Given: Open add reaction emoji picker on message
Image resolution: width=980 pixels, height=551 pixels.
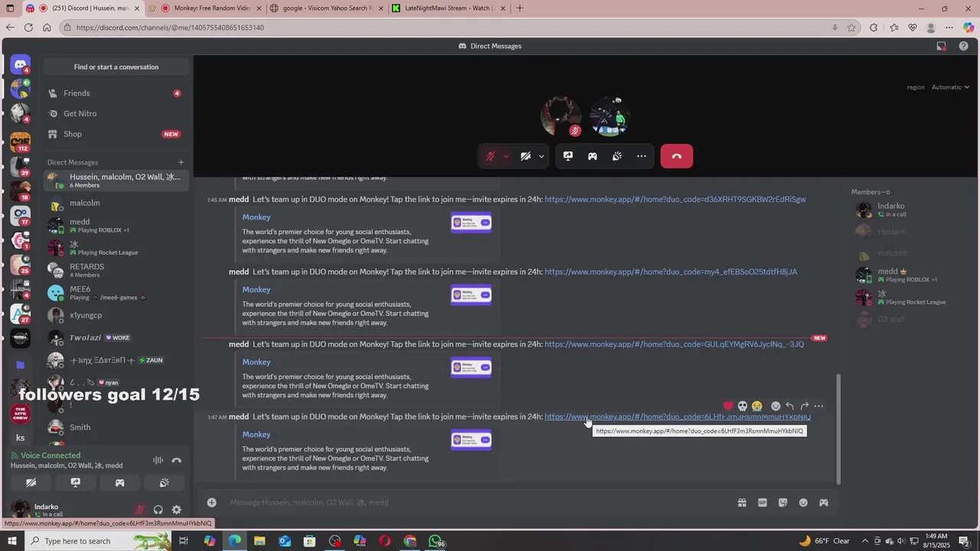Looking at the screenshot, I should [776, 406].
